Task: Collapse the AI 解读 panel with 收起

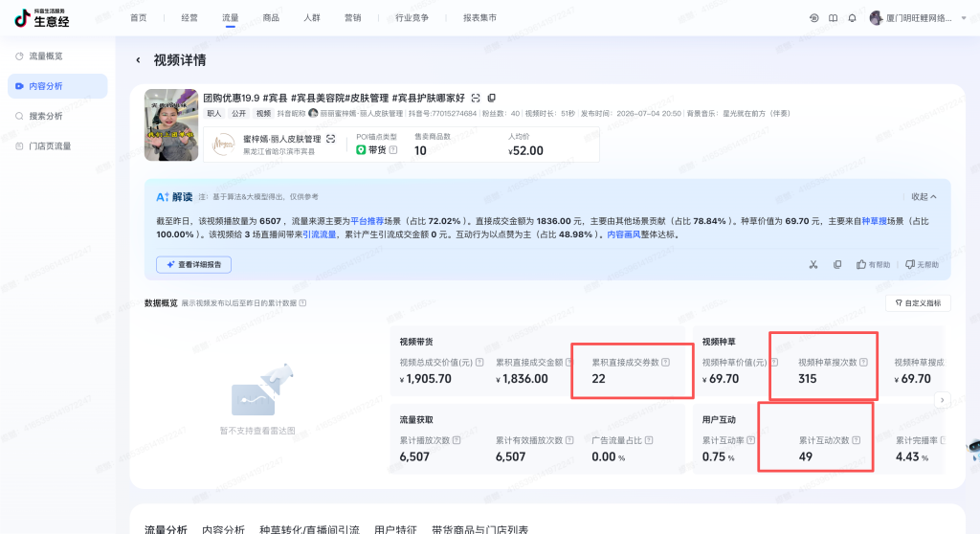Action: click(x=924, y=197)
